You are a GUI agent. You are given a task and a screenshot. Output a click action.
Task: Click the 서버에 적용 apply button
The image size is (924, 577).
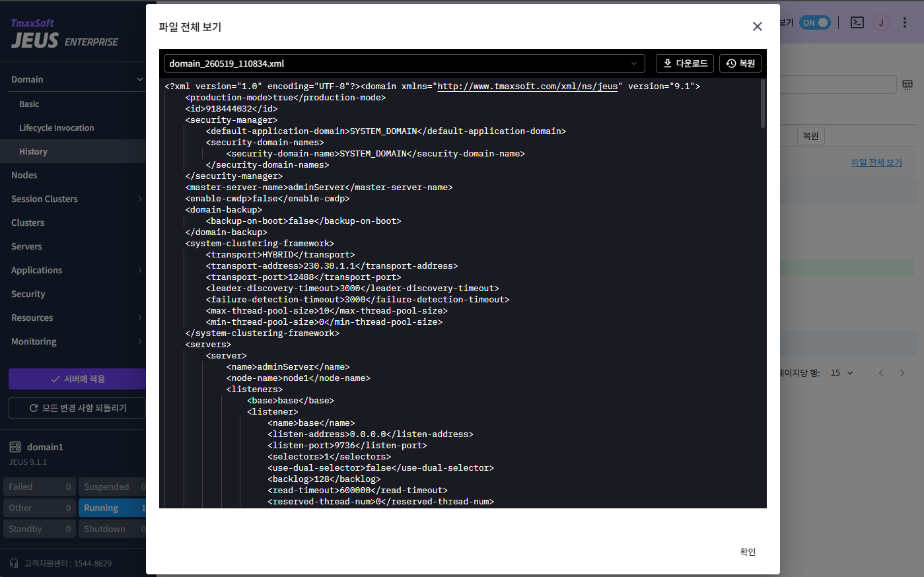pos(77,379)
